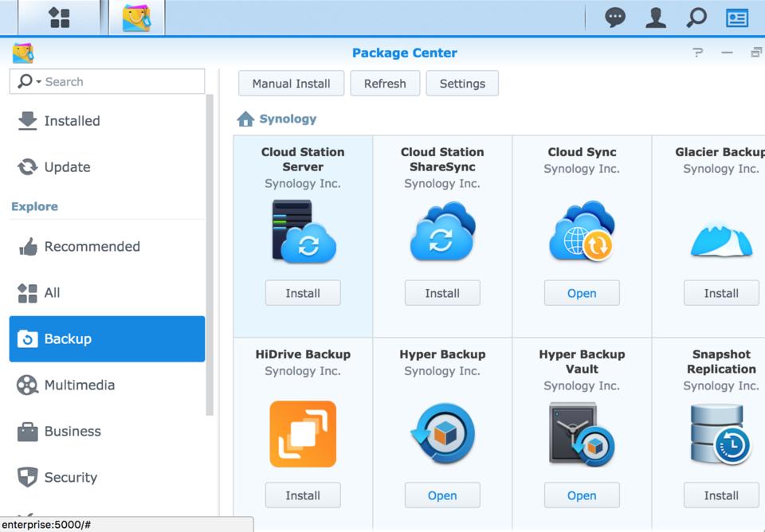Open the DSM main menu grid icon
765x532 pixels.
point(59,18)
